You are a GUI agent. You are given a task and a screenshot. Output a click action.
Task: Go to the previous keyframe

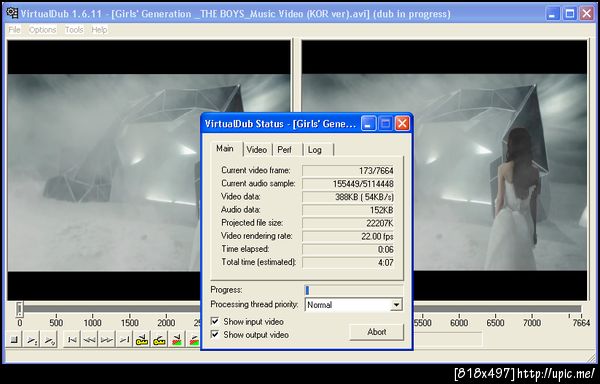(x=142, y=340)
